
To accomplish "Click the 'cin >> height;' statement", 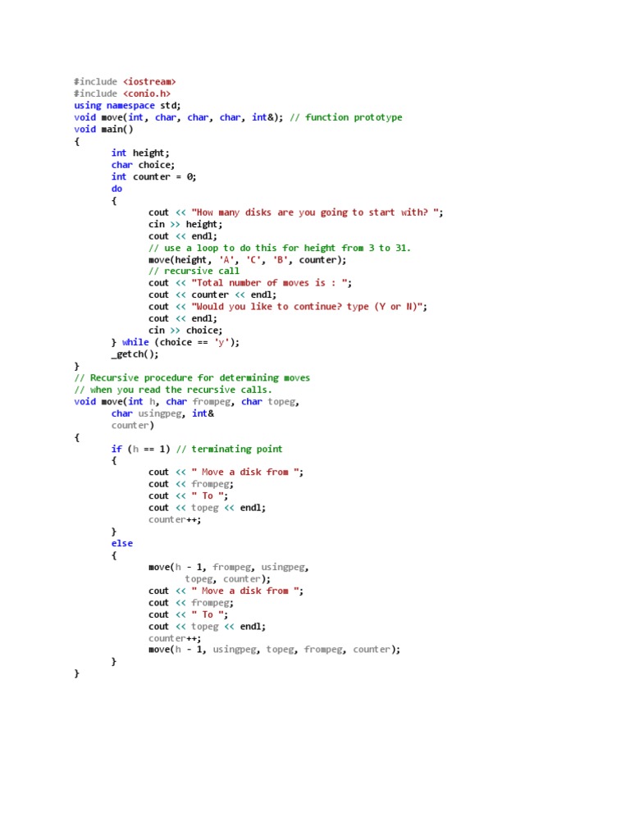I will click(185, 224).
